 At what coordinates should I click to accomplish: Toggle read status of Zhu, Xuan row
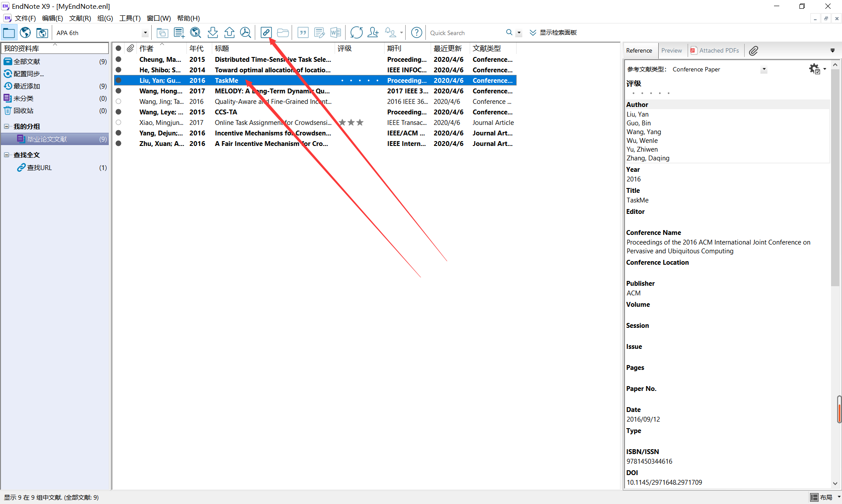tap(118, 143)
